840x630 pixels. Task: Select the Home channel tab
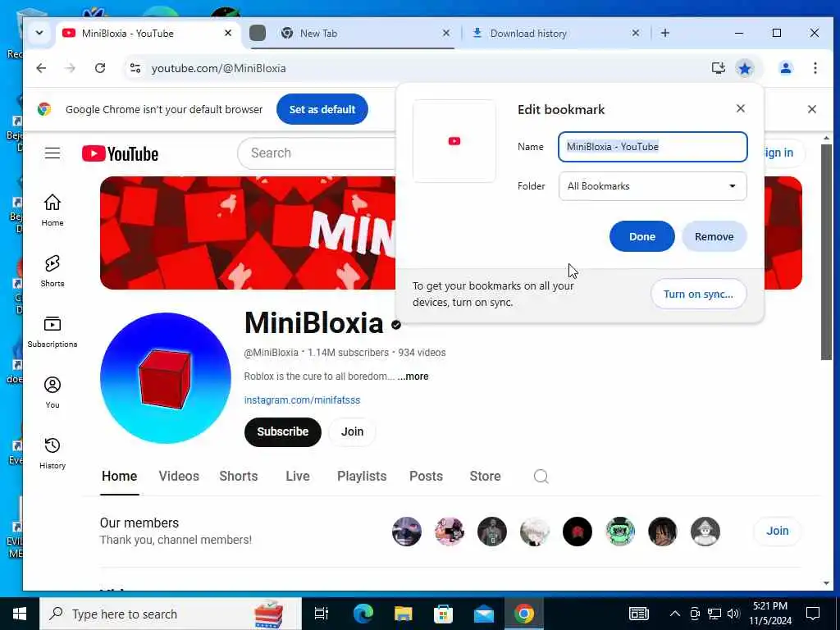point(120,477)
